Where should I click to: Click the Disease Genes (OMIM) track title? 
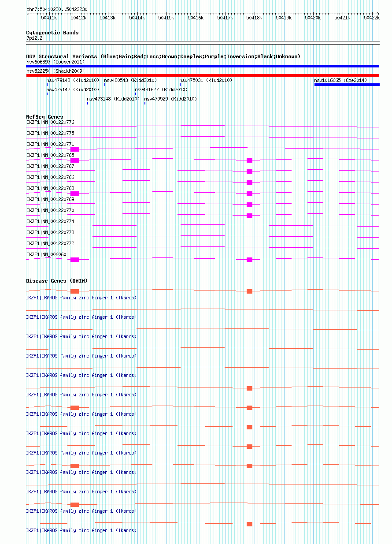point(57,281)
